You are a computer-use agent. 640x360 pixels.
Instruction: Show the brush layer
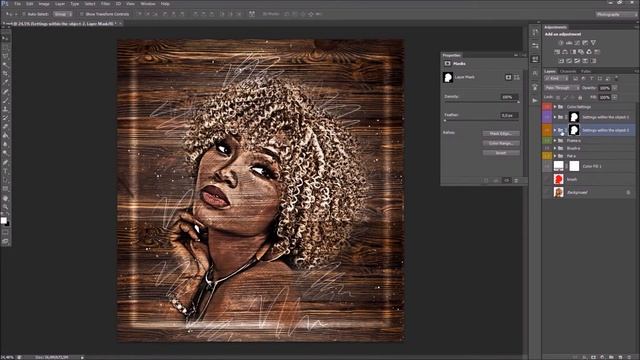click(547, 179)
